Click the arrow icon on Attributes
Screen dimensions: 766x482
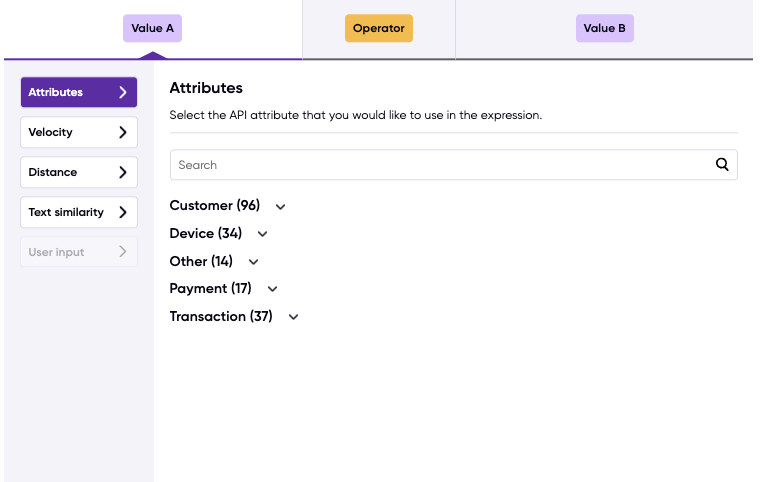[x=123, y=92]
